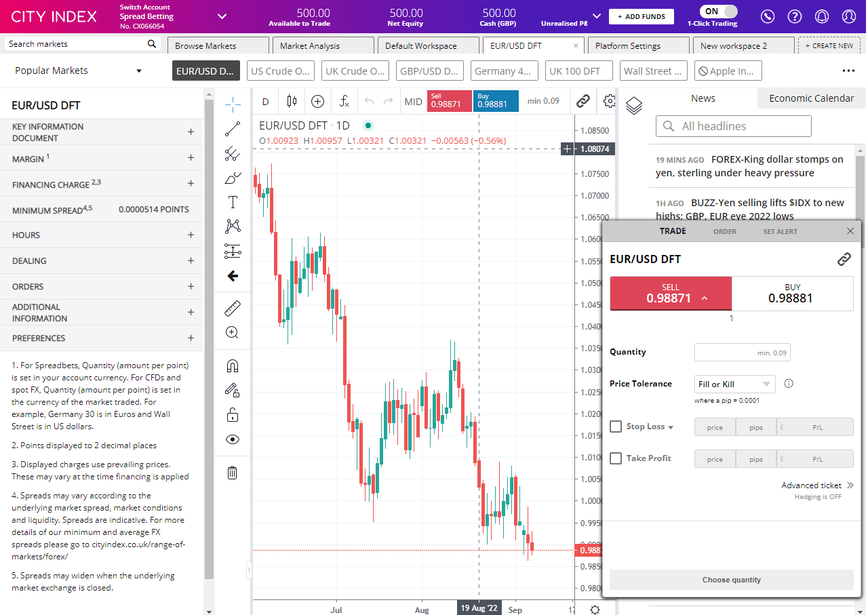Select the measure ruler tool

point(233,308)
